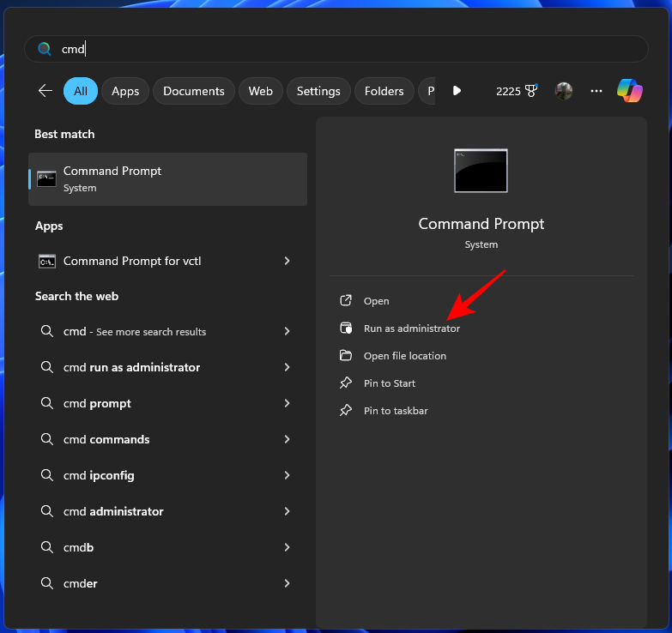The image size is (672, 633).
Task: Click magnifier icon beside cmd ipconfig
Action: click(x=46, y=475)
